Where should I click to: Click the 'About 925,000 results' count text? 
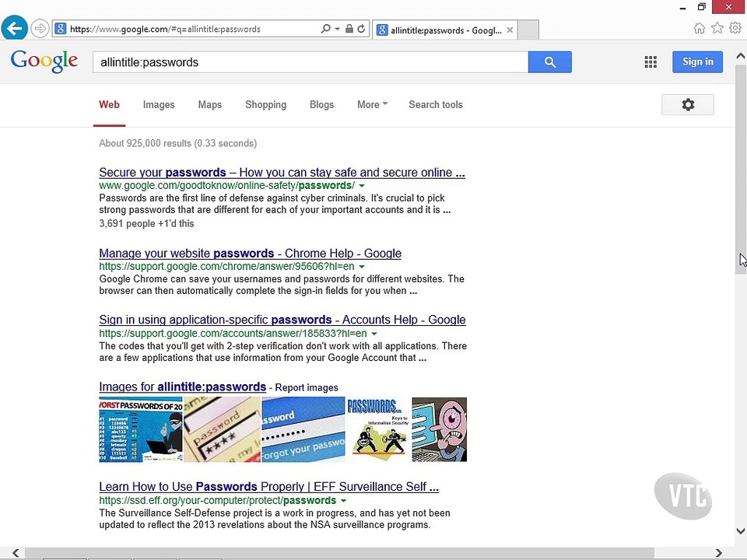[177, 143]
